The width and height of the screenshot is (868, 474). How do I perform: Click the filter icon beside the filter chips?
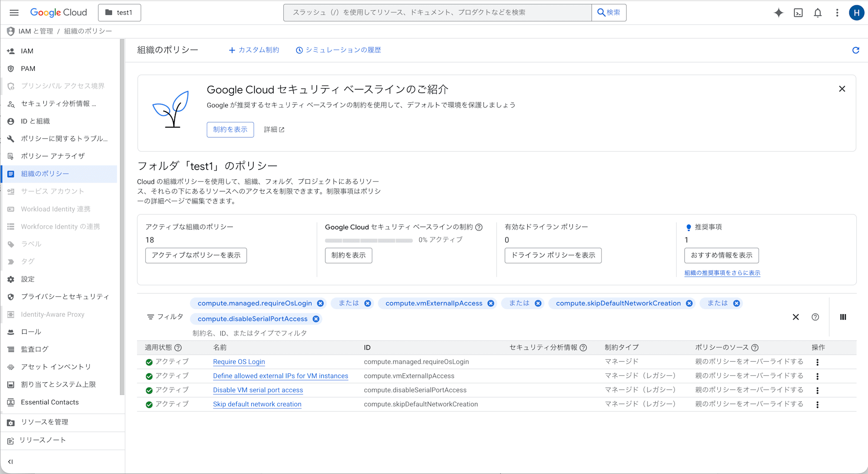150,317
